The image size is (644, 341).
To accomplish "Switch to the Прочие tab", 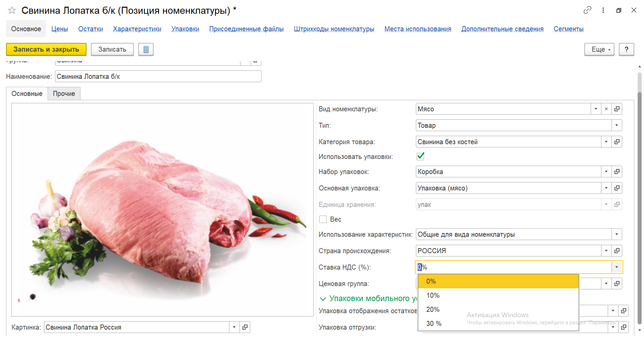I will [x=64, y=94].
